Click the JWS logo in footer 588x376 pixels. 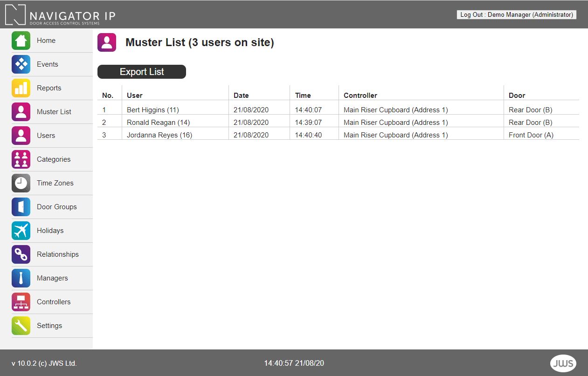[563, 363]
